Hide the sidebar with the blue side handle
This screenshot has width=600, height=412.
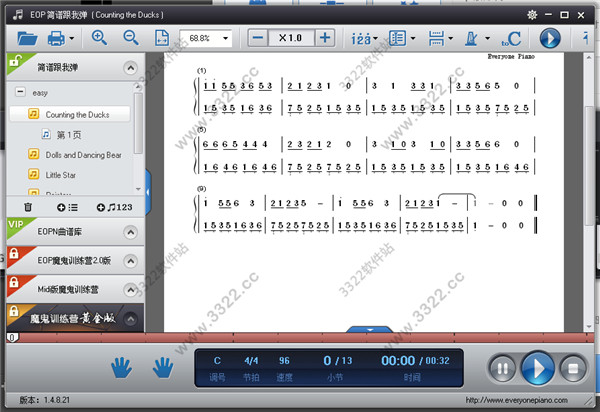pos(148,192)
